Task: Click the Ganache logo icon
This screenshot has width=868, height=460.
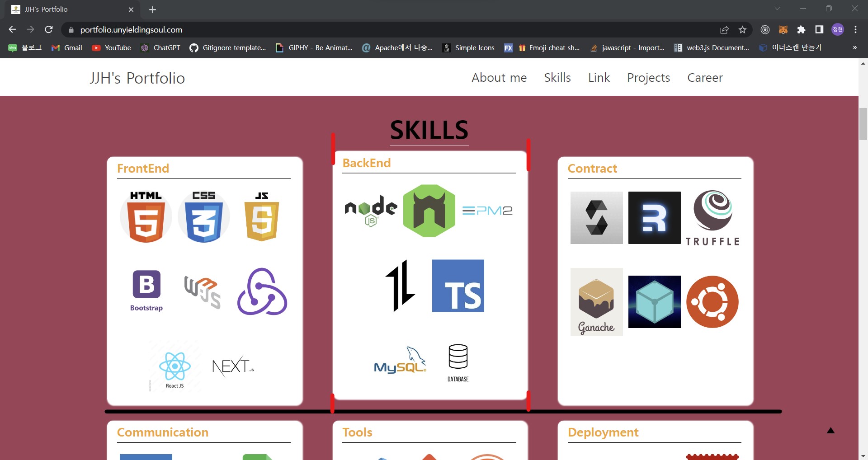Action: pos(597,302)
